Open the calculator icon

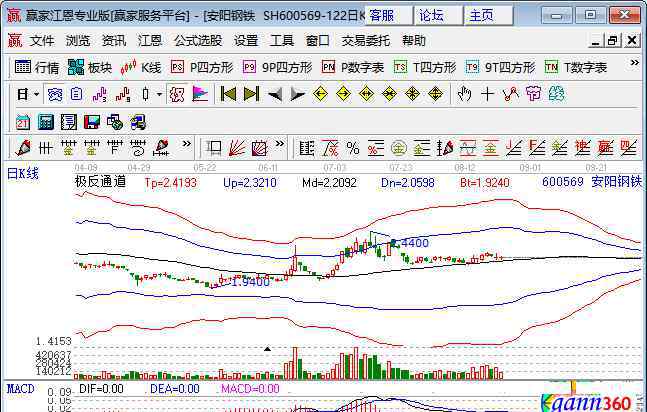(46, 122)
